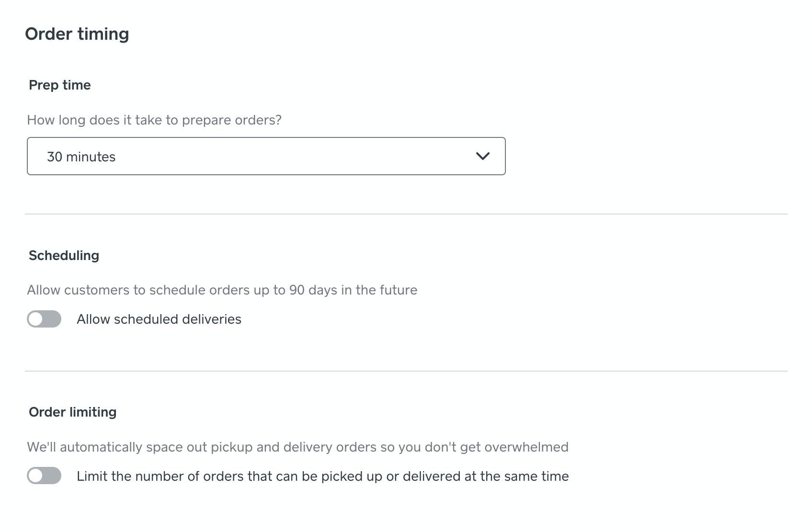Image resolution: width=812 pixels, height=532 pixels.
Task: Click the Allow scheduled deliveries label
Action: click(159, 319)
